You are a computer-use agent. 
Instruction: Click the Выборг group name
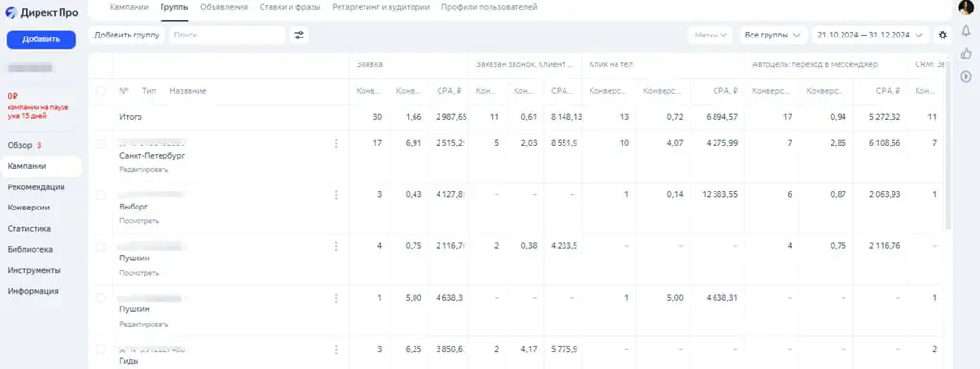(x=133, y=207)
